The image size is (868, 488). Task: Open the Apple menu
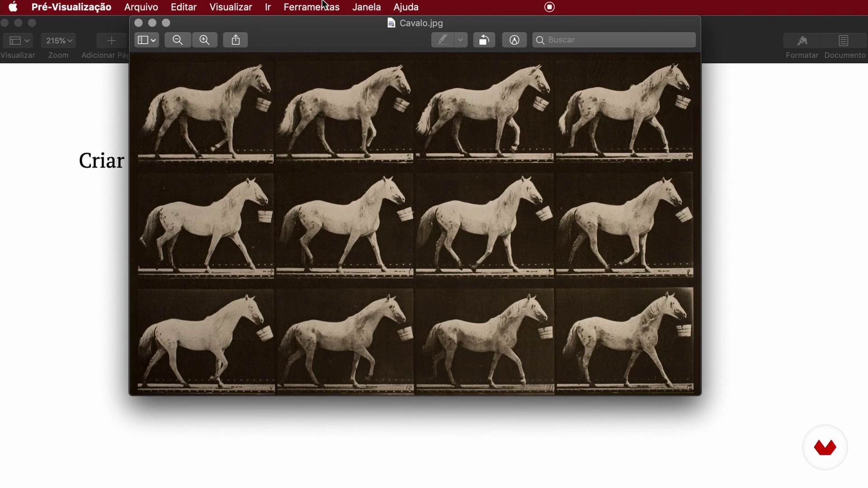[x=13, y=7]
